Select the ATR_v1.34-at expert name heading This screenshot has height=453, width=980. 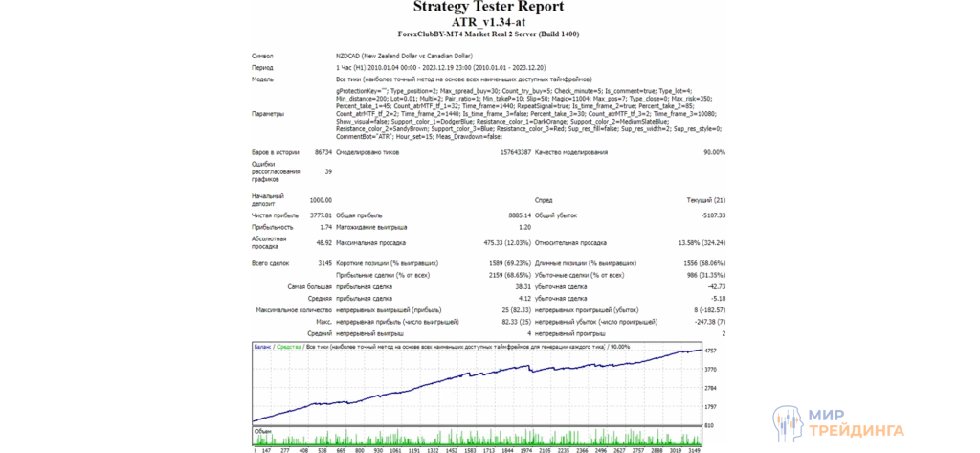pyautogui.click(x=489, y=21)
